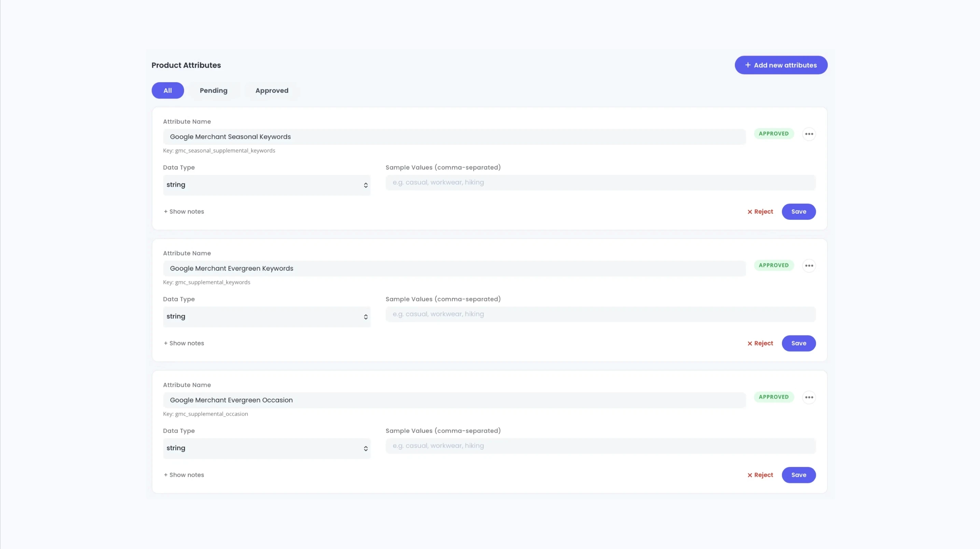This screenshot has height=549, width=980.
Task: Save the Seasonal Keywords attribute
Action: tap(799, 212)
